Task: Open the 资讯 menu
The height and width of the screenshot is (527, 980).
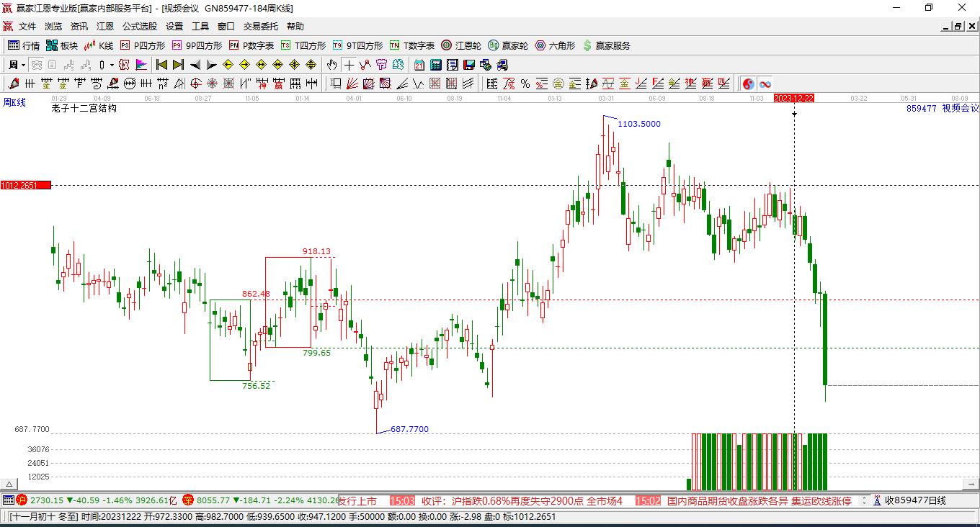Action: pyautogui.click(x=79, y=27)
